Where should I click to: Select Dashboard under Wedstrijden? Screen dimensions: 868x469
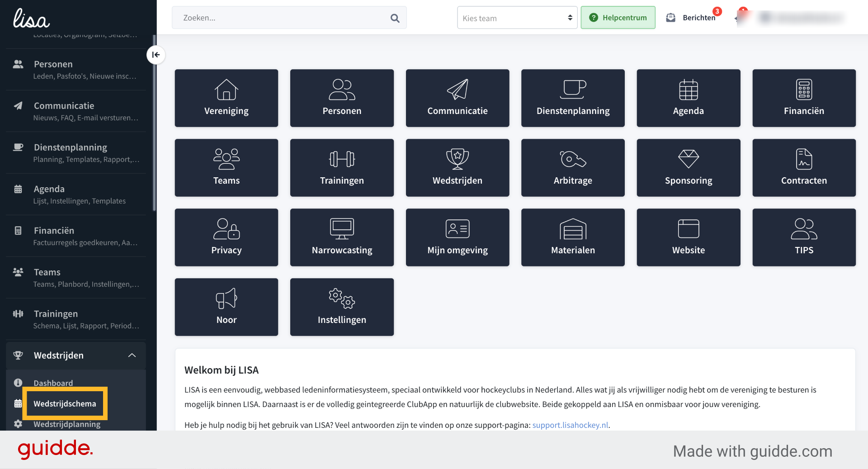point(53,383)
